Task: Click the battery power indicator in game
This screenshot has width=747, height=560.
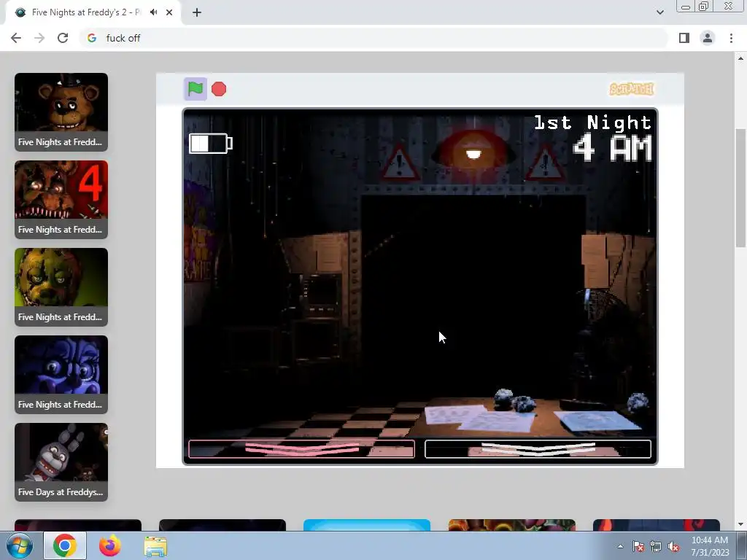Action: 211,144
